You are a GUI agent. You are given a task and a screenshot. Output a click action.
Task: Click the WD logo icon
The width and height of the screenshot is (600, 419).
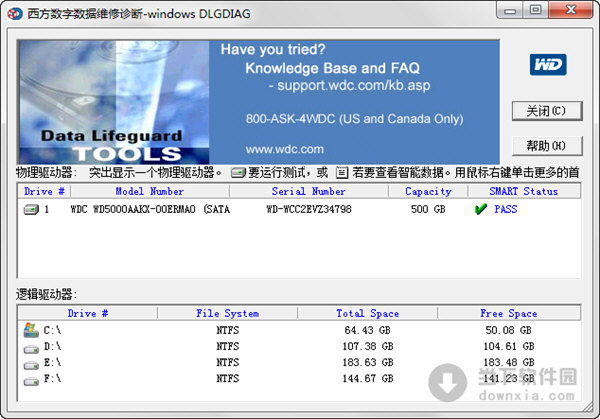tap(546, 65)
